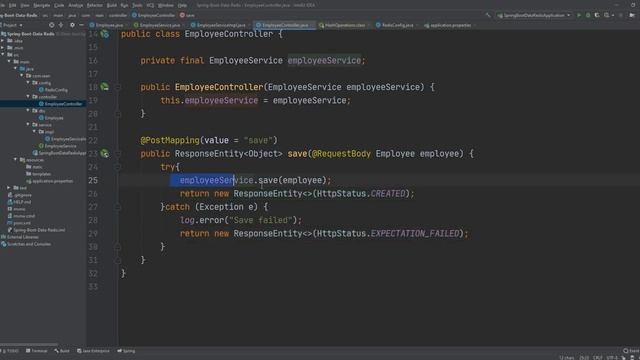
Task: Hide the Project panel with minus icon
Action: [x=81, y=25]
